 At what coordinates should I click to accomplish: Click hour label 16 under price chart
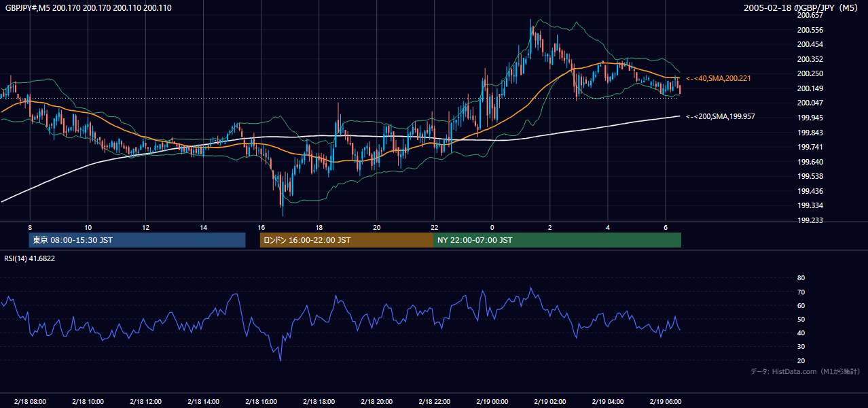click(x=261, y=227)
